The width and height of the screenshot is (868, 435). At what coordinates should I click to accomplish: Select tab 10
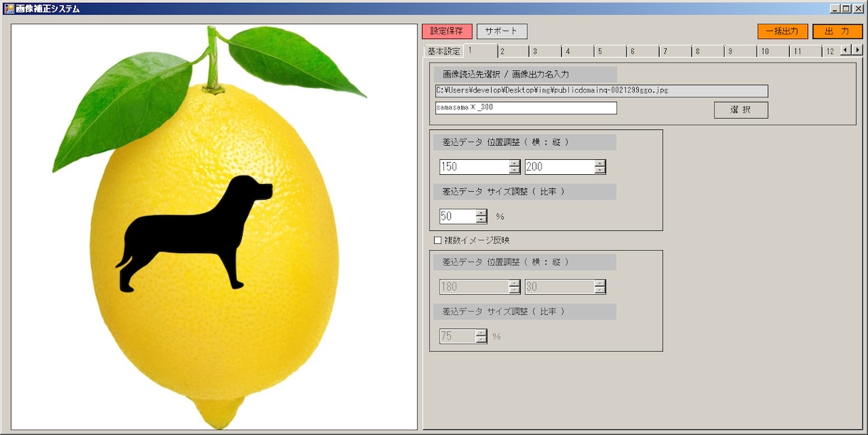click(x=774, y=51)
